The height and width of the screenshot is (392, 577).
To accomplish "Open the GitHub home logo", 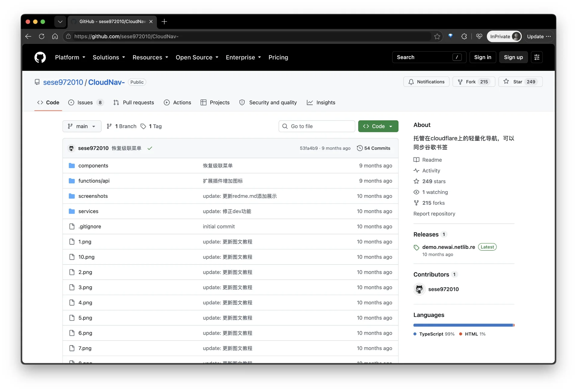I will pos(40,57).
